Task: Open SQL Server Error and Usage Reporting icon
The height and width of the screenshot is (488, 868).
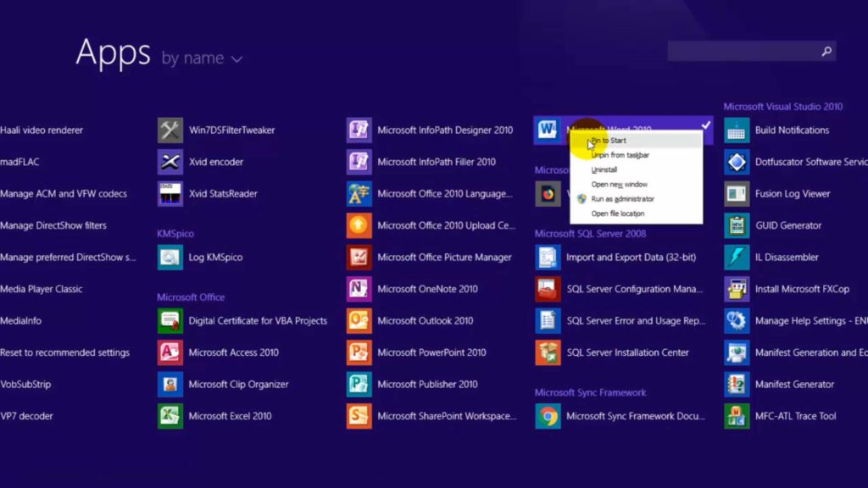Action: point(548,321)
